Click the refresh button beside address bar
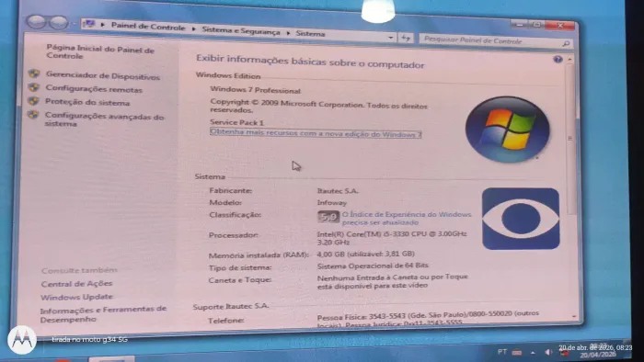The image size is (644, 362). coord(406,38)
